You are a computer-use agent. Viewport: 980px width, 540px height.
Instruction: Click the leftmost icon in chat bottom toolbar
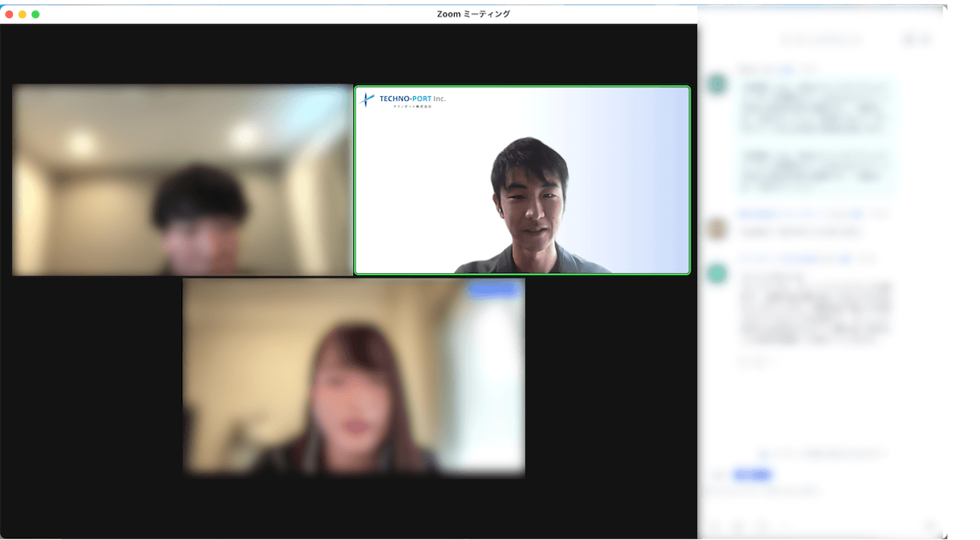(715, 526)
